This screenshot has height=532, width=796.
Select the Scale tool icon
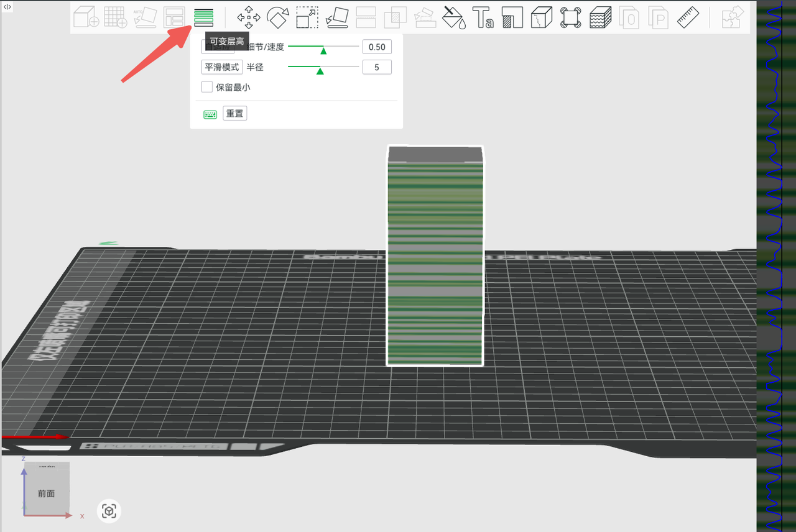(307, 17)
